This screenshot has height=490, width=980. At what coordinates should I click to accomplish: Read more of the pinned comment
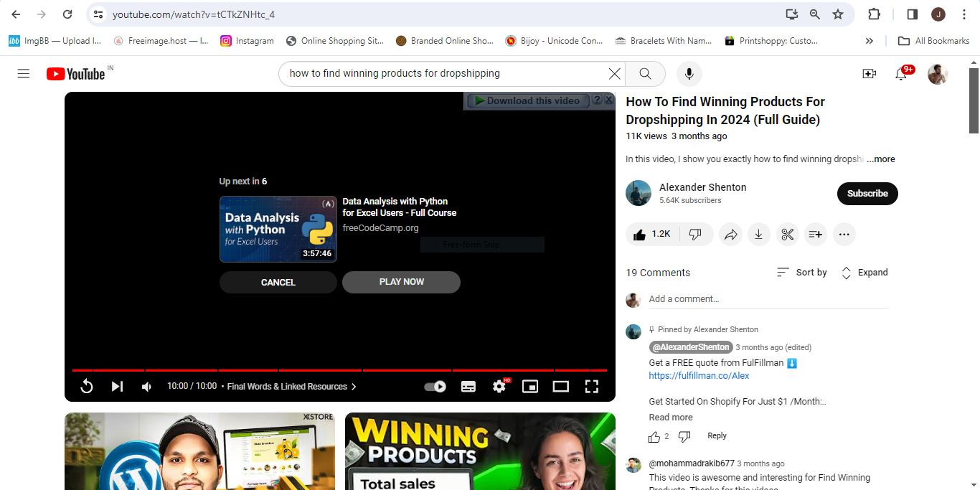[x=671, y=418]
